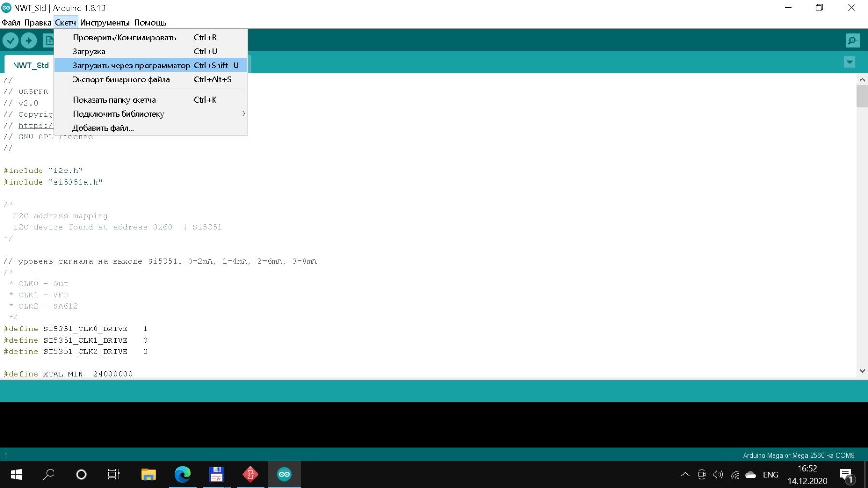868x488 pixels.
Task: Open File Explorer from the taskbar
Action: click(149, 475)
